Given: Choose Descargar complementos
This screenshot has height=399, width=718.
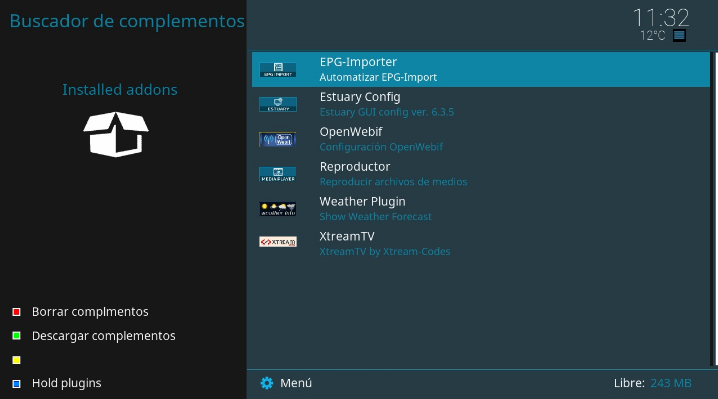Looking at the screenshot, I should point(103,336).
